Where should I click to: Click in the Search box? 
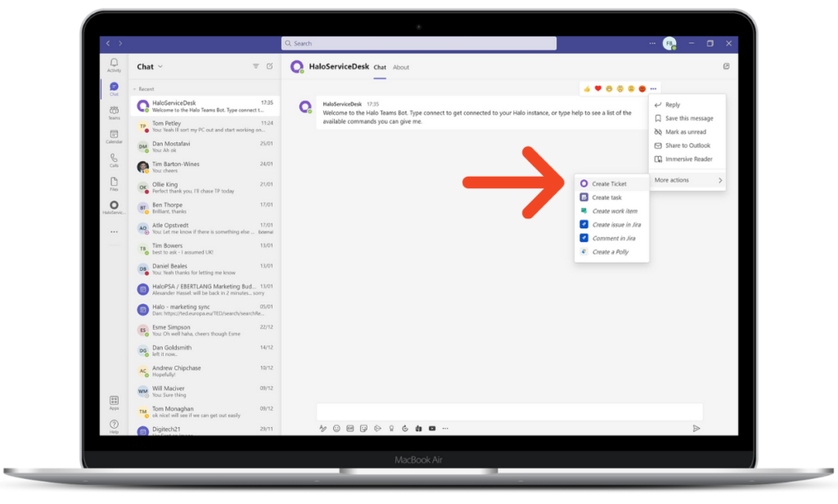coord(418,43)
